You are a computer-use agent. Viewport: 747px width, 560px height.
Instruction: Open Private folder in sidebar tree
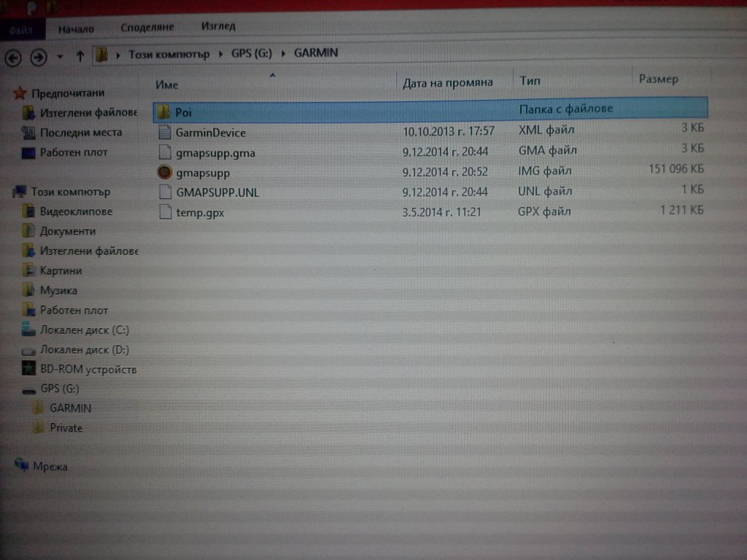click(x=66, y=428)
